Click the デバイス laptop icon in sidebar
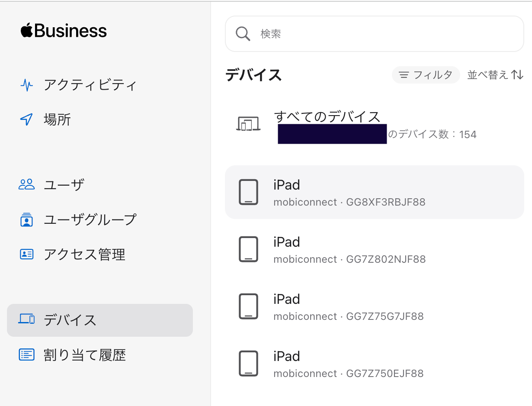 27,320
